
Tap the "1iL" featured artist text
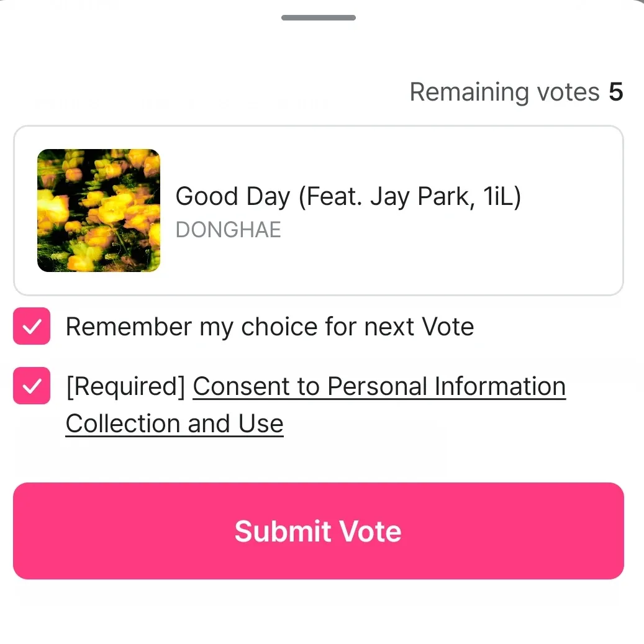496,197
